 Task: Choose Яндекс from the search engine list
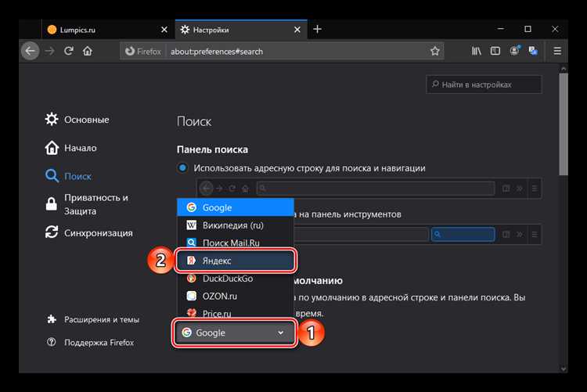pos(236,261)
